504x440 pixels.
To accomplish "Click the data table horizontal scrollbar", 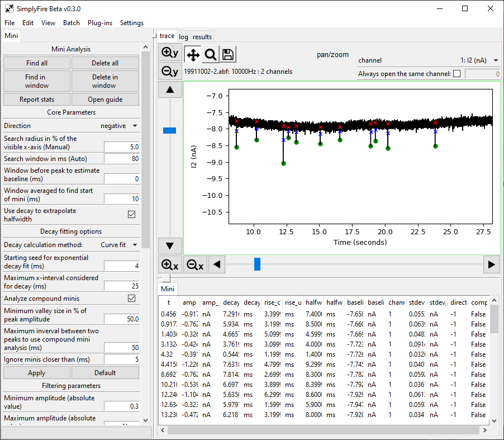I will [x=324, y=430].
